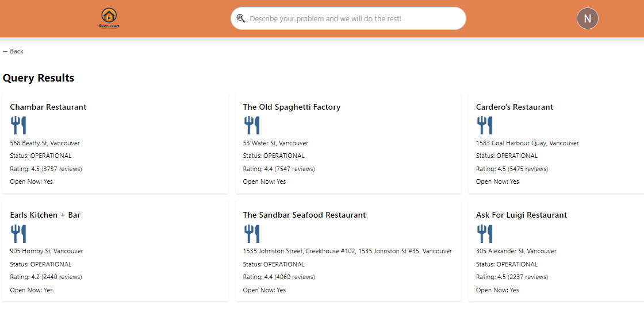The image size is (644, 317).
Task: Open Earls Kitchen + Bar title
Action: pos(45,215)
